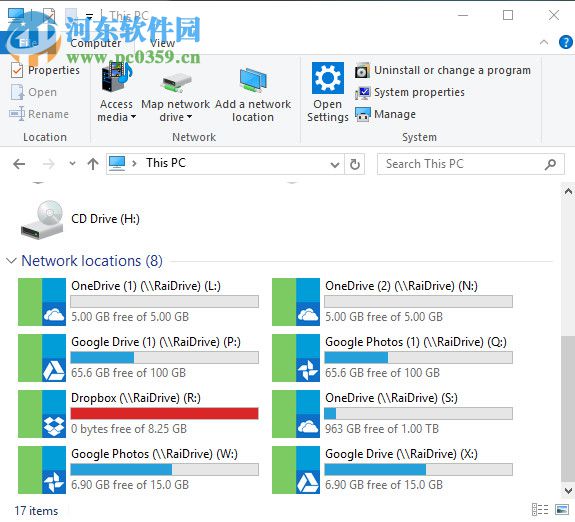Switch to the View ribbon tab

(x=162, y=43)
